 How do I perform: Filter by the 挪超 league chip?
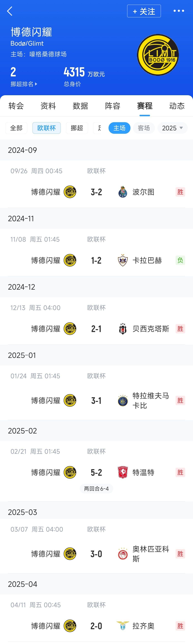(x=77, y=128)
